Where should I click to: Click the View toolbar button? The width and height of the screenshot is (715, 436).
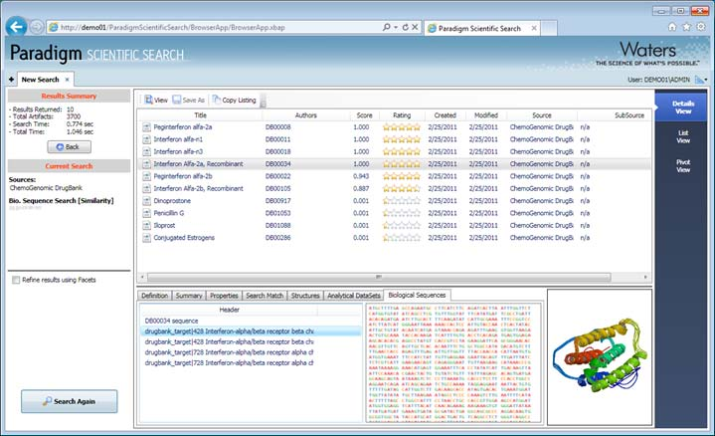click(156, 100)
